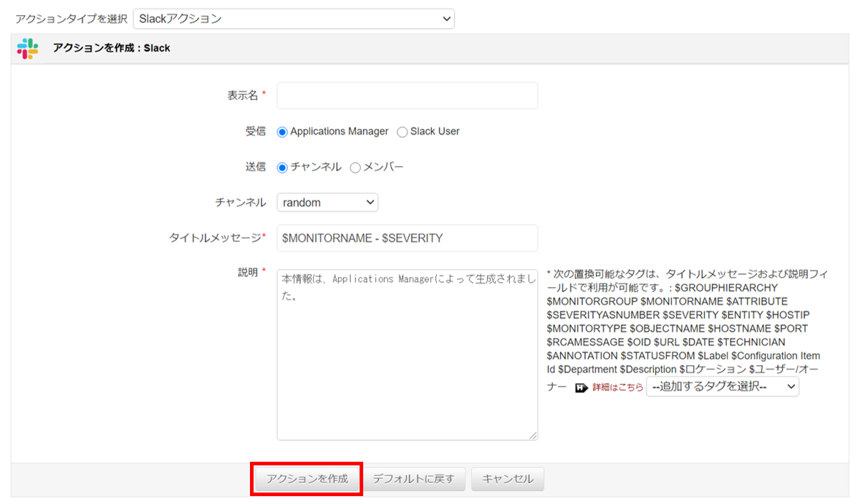Open the アクションタイプを選択 dropdown
The height and width of the screenshot is (504, 856).
tap(294, 19)
